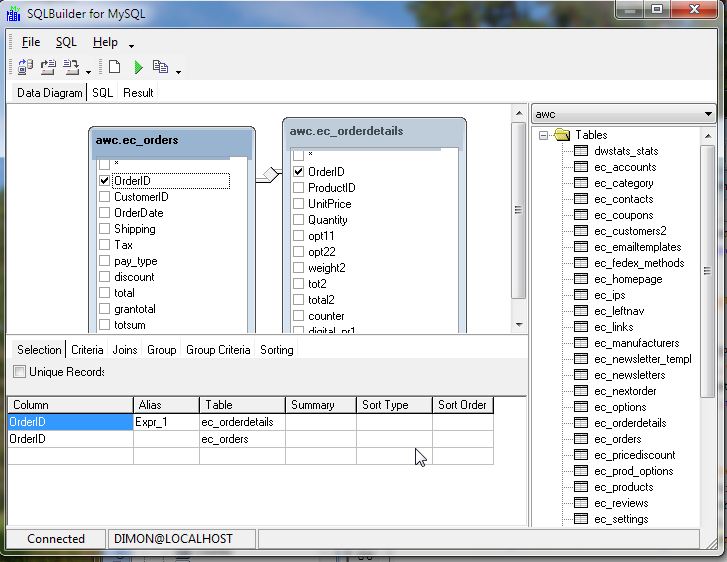Select ec_orderdetails in the tables tree
The height and width of the screenshot is (562, 727).
630,423
